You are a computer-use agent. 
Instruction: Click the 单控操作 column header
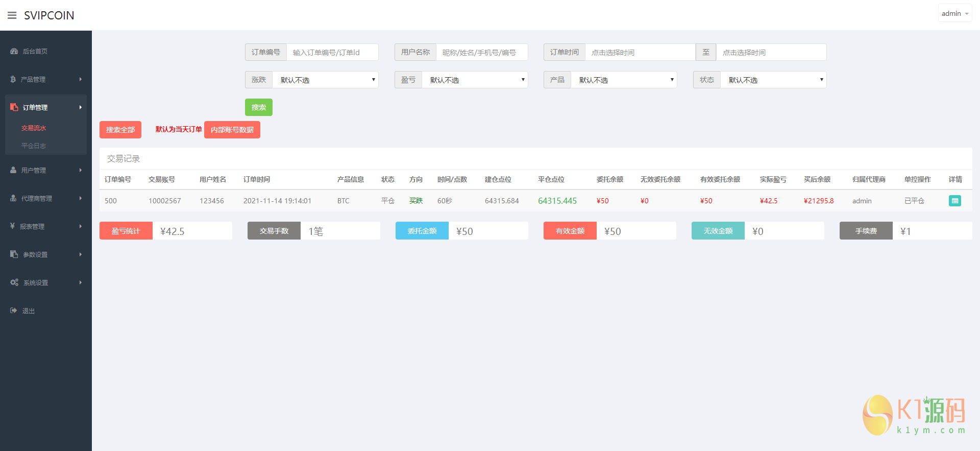pyautogui.click(x=918, y=179)
